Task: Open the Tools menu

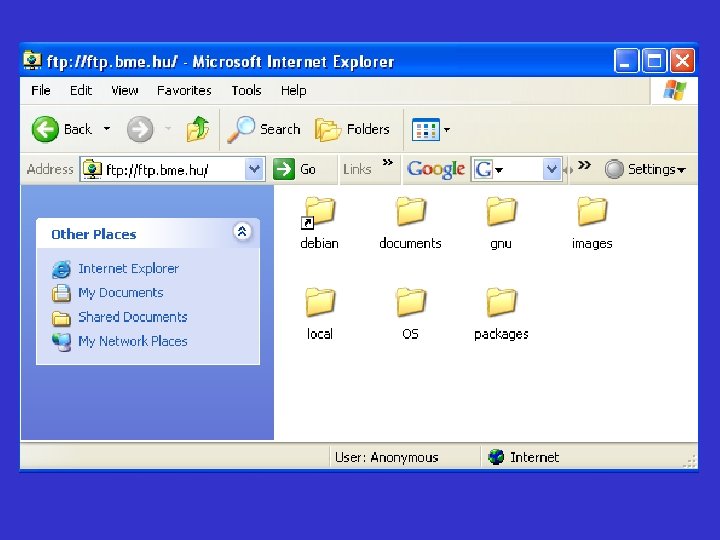Action: [x=246, y=90]
